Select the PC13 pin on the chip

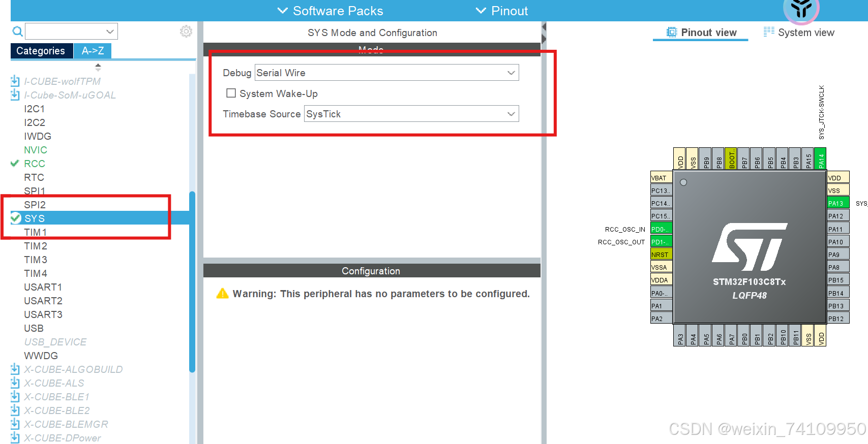[661, 191]
